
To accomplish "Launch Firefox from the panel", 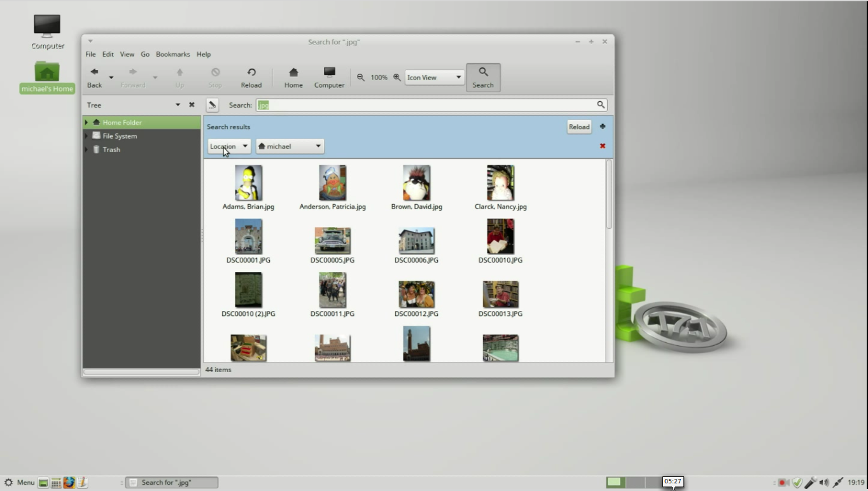I will coord(69,483).
